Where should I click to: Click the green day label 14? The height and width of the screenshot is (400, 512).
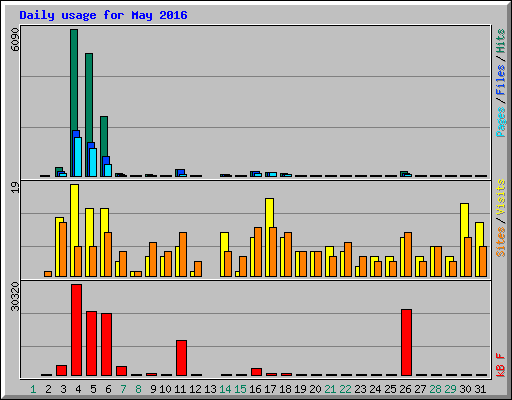[x=225, y=389]
